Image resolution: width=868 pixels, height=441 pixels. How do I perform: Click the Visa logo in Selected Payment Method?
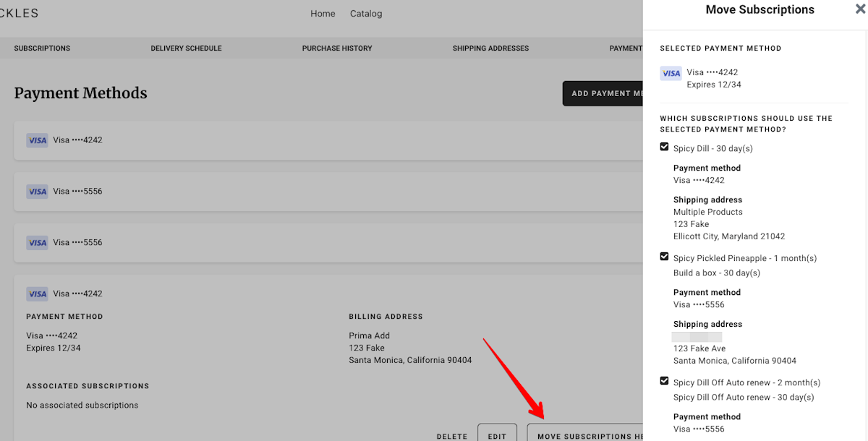click(x=671, y=73)
